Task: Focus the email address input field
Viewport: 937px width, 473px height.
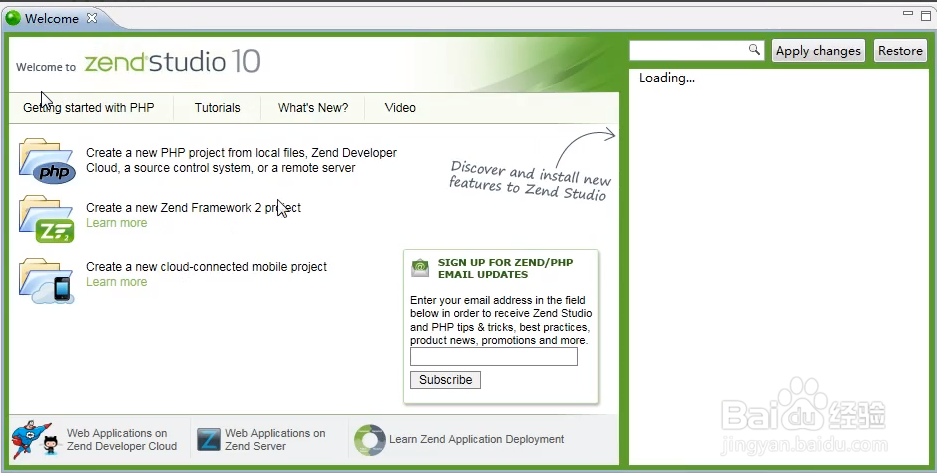Action: tap(494, 357)
